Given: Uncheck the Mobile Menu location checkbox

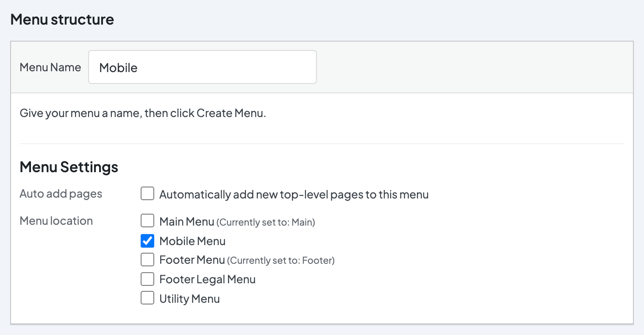Looking at the screenshot, I should pos(147,240).
